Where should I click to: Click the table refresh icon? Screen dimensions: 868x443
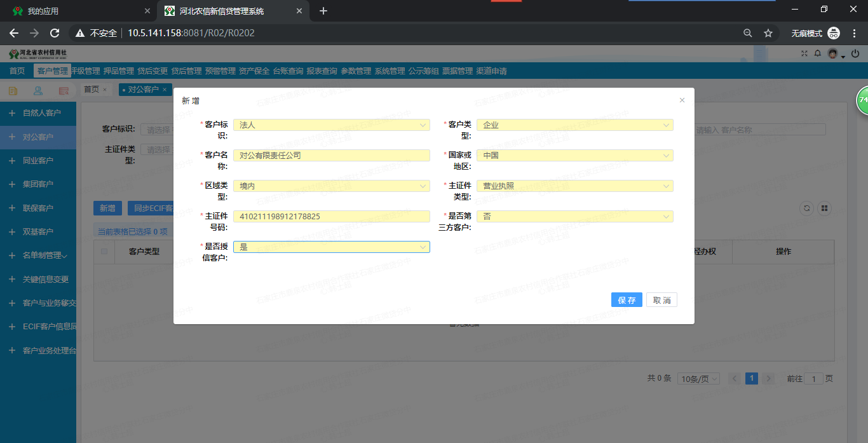(x=807, y=208)
